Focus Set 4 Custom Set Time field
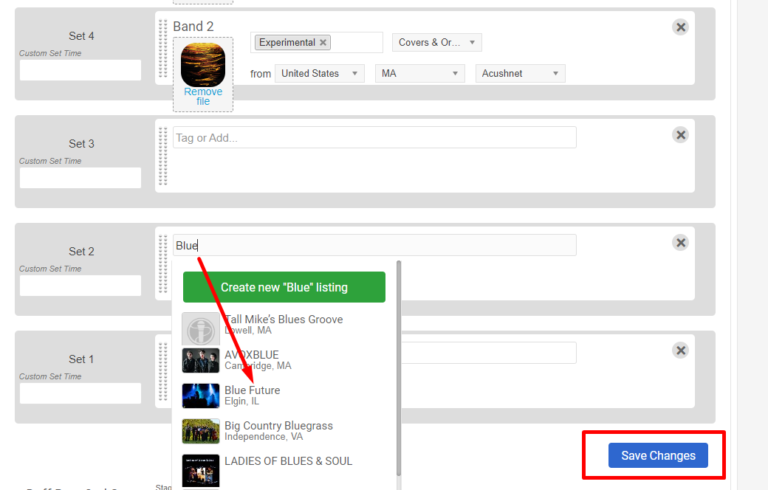This screenshot has height=490, width=768. pyautogui.click(x=80, y=70)
